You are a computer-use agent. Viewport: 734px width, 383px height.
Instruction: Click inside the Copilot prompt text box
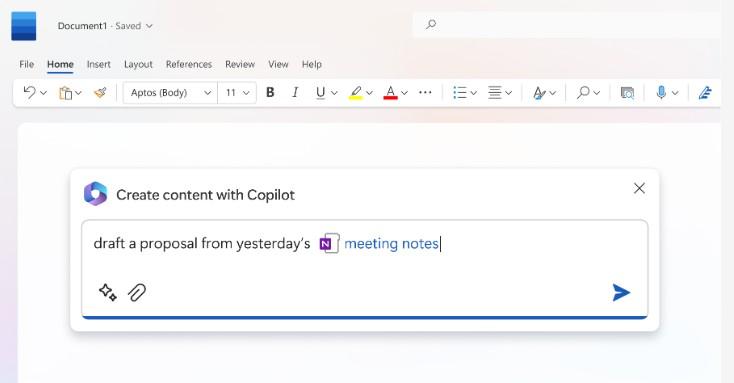click(365, 269)
